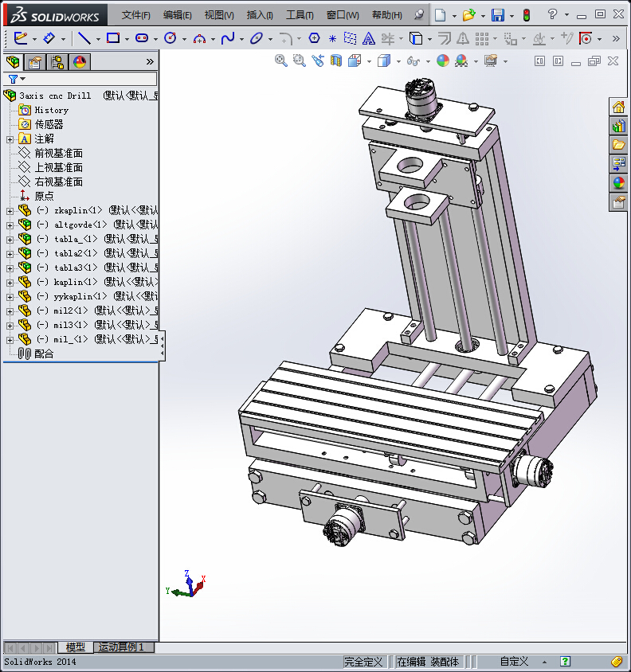The width and height of the screenshot is (631, 672).
Task: Click the Rebuild traffic light icon
Action: tap(527, 15)
